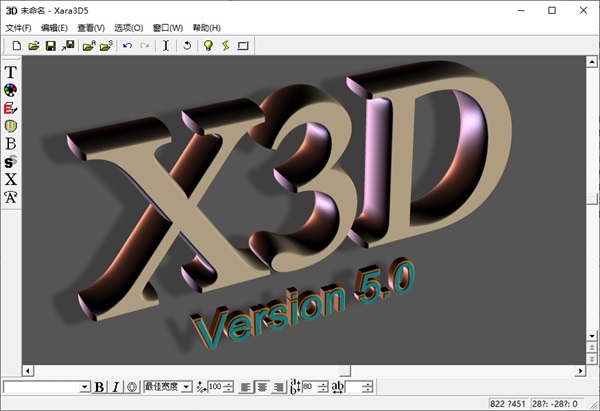
Task: Align text right
Action: [279, 387]
